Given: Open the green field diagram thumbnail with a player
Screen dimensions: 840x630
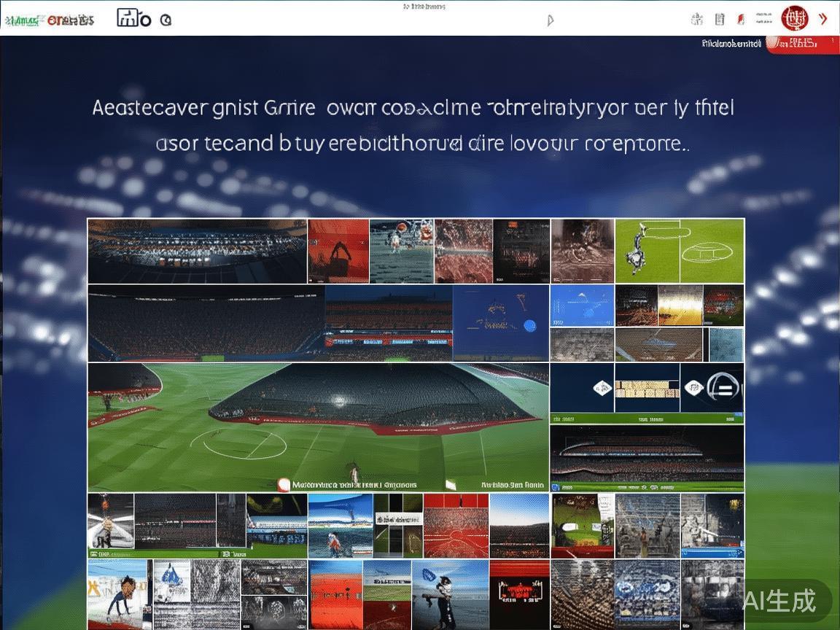Looking at the screenshot, I should [680, 251].
